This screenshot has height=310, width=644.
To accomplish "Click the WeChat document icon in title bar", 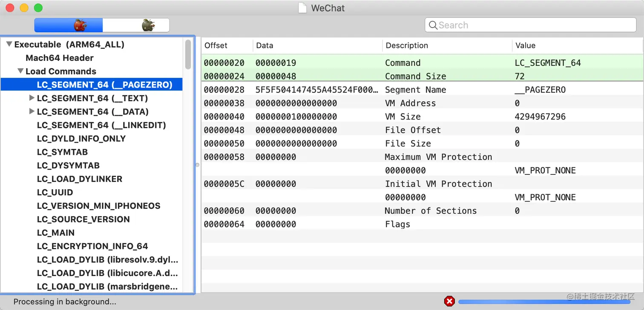I will click(x=302, y=8).
